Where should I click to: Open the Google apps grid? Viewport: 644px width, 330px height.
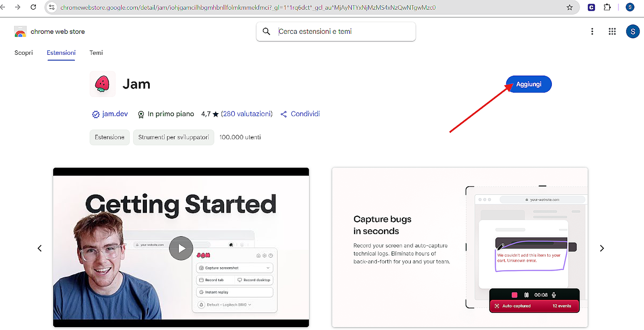[x=612, y=31]
